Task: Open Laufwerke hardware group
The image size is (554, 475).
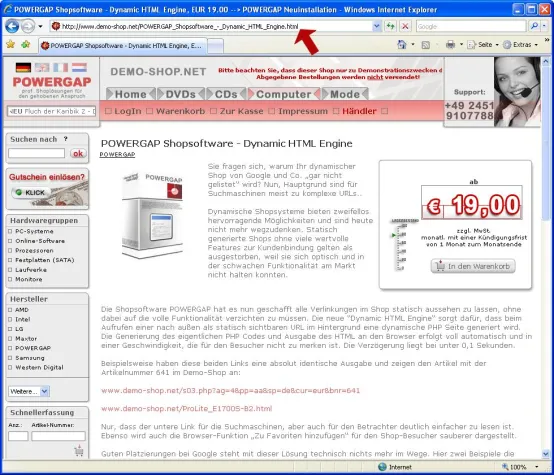Action: click(x=31, y=269)
